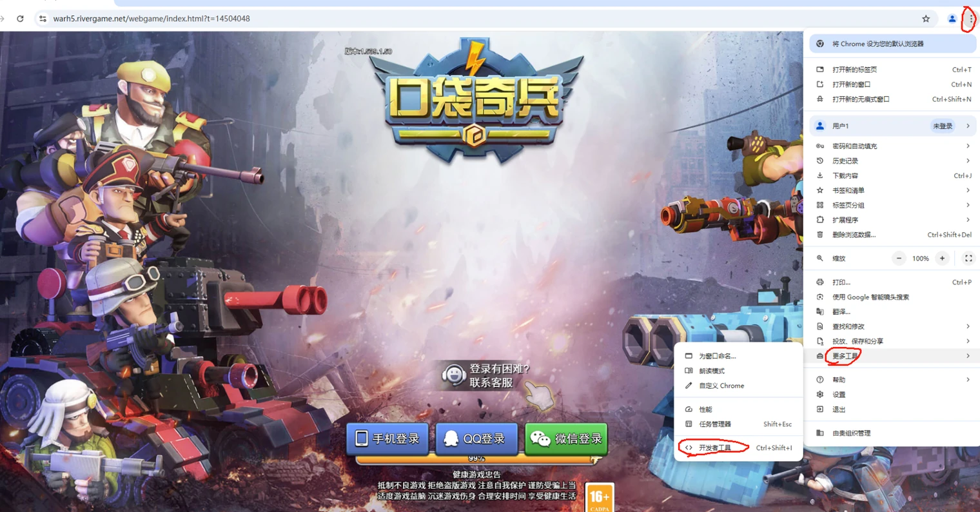
Task: Reload the game page
Action: 20,19
